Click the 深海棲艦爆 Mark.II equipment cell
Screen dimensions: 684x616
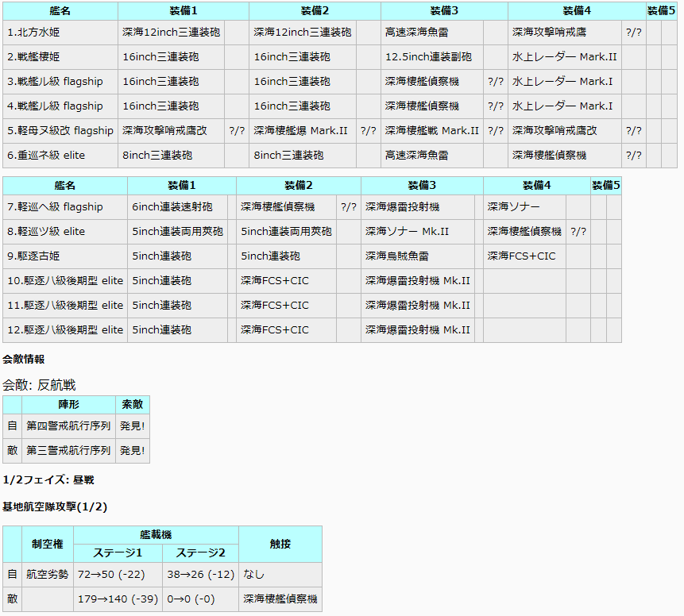tap(303, 131)
